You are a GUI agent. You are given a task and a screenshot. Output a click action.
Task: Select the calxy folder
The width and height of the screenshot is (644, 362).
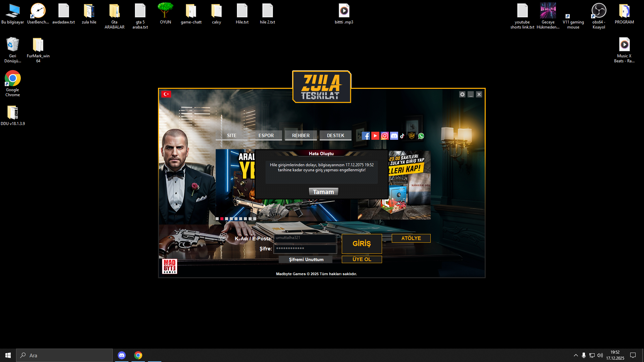pos(216,14)
